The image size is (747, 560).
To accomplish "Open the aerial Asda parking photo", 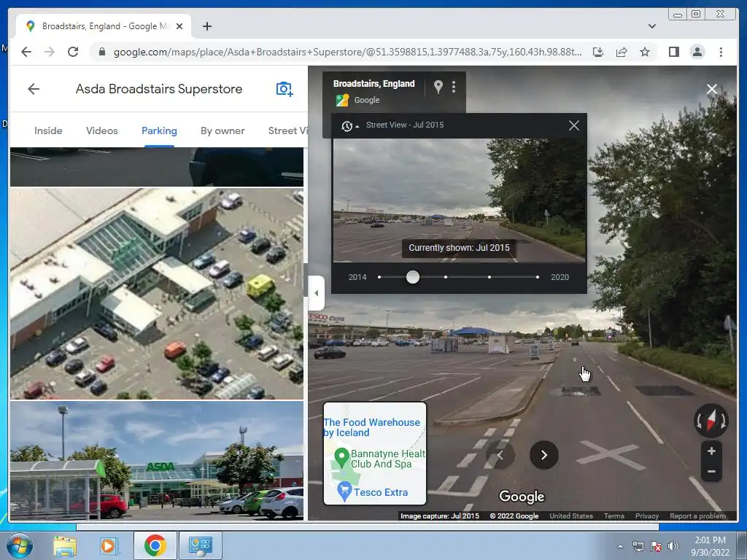I will point(157,293).
